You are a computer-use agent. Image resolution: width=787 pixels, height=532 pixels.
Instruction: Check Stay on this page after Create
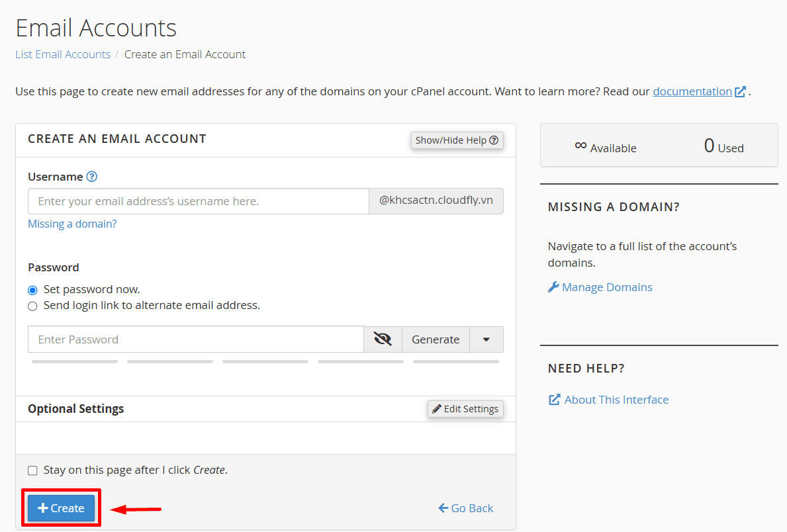[32, 470]
